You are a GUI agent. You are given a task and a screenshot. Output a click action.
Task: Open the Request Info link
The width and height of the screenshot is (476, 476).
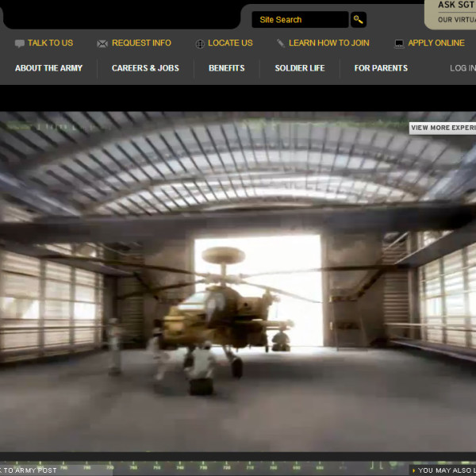click(141, 43)
